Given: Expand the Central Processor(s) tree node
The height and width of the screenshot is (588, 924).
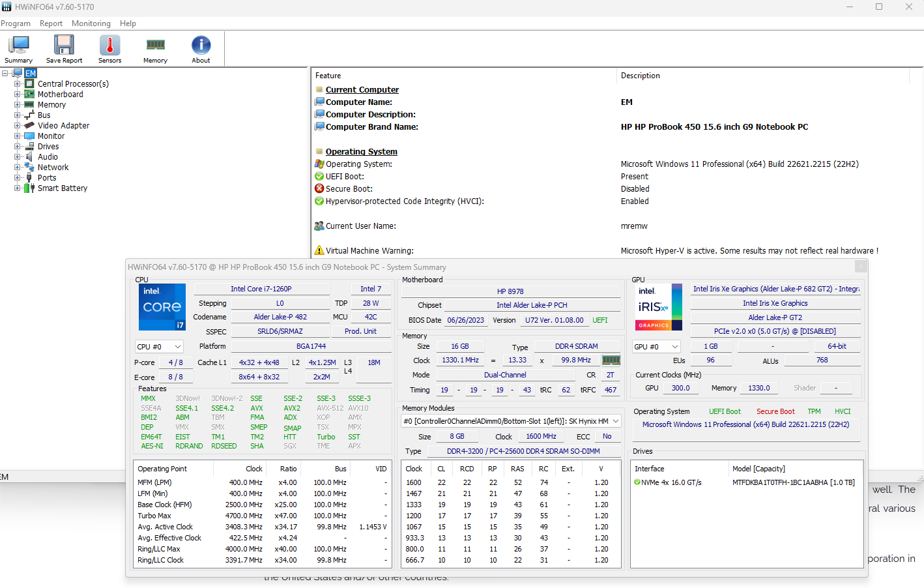Looking at the screenshot, I should [x=18, y=84].
